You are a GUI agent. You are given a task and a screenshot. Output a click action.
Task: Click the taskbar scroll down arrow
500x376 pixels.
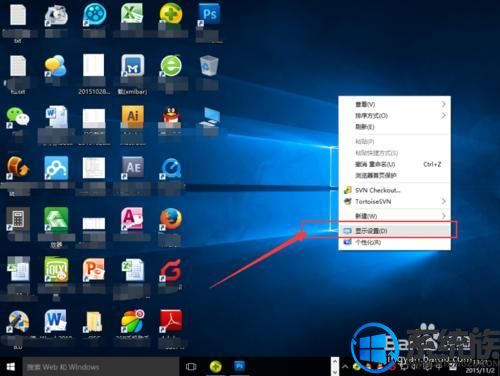335,371
